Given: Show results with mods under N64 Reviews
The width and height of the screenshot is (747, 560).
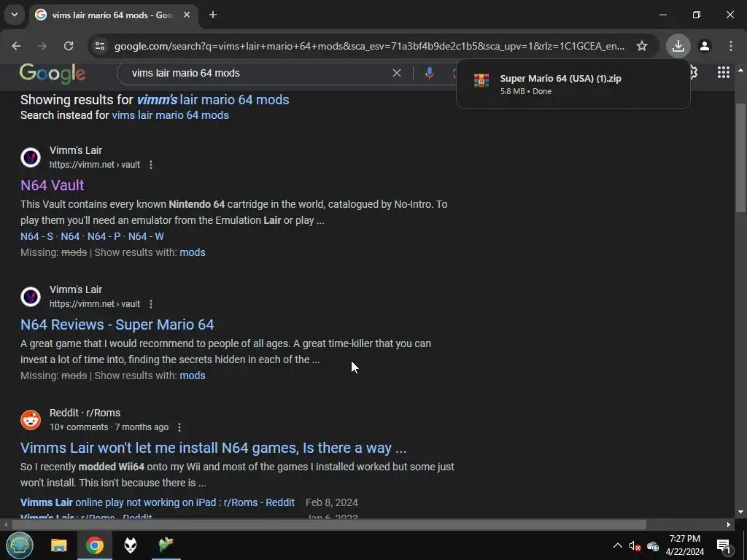Looking at the screenshot, I should [x=193, y=376].
